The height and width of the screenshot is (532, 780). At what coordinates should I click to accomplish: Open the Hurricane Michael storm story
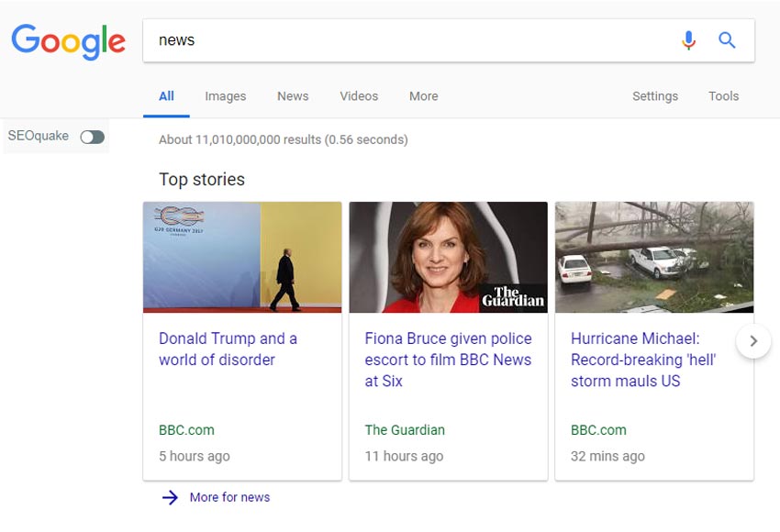pos(643,360)
